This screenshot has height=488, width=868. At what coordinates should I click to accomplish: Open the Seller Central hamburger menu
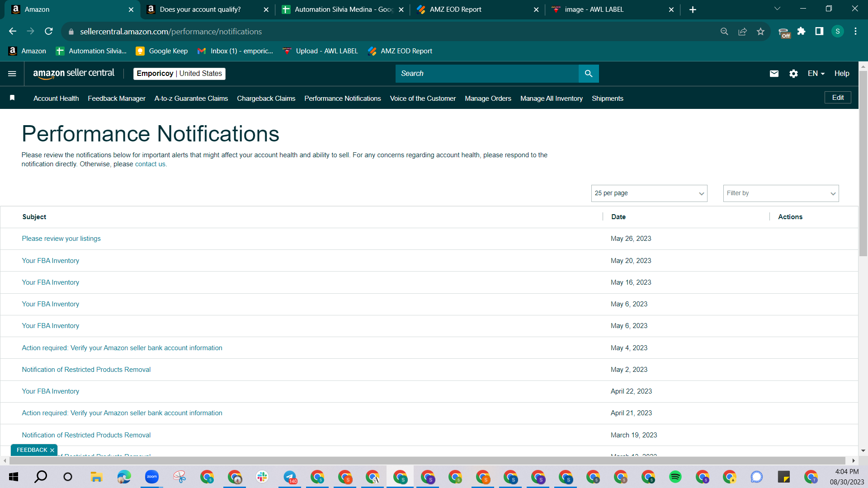click(x=12, y=74)
